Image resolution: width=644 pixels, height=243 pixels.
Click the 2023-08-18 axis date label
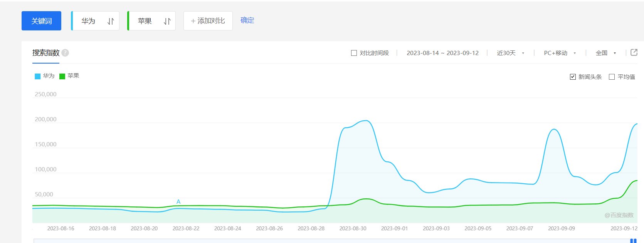(x=103, y=228)
